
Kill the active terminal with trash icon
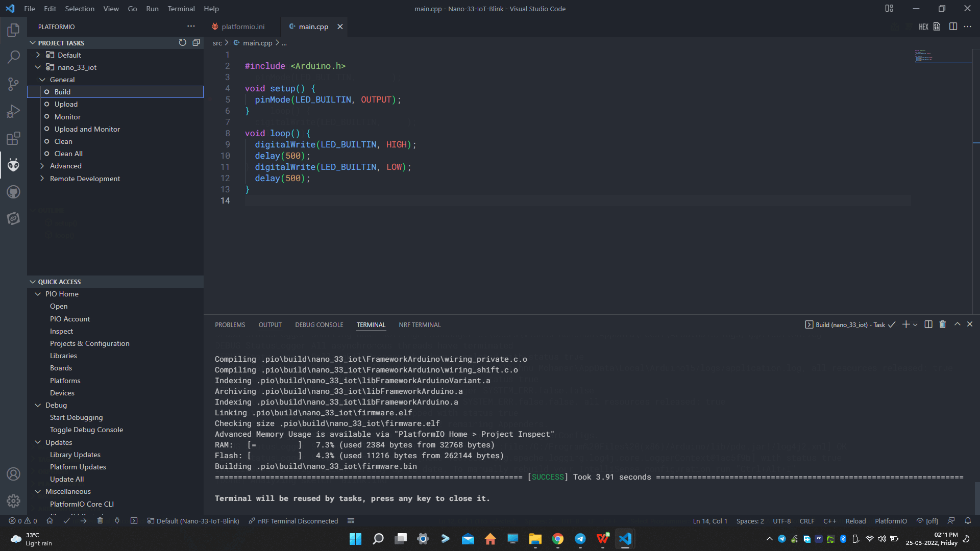pyautogui.click(x=943, y=324)
